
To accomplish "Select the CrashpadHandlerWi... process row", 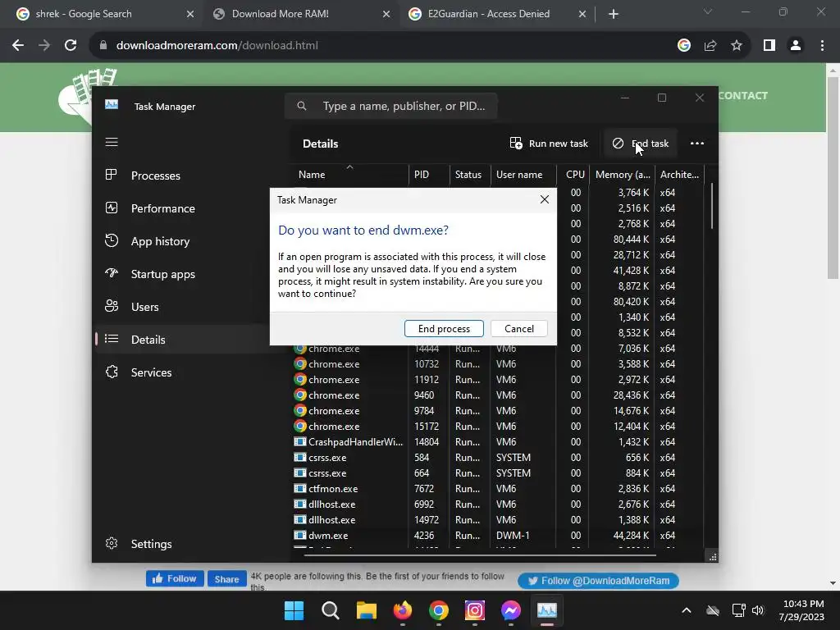I will (x=498, y=442).
